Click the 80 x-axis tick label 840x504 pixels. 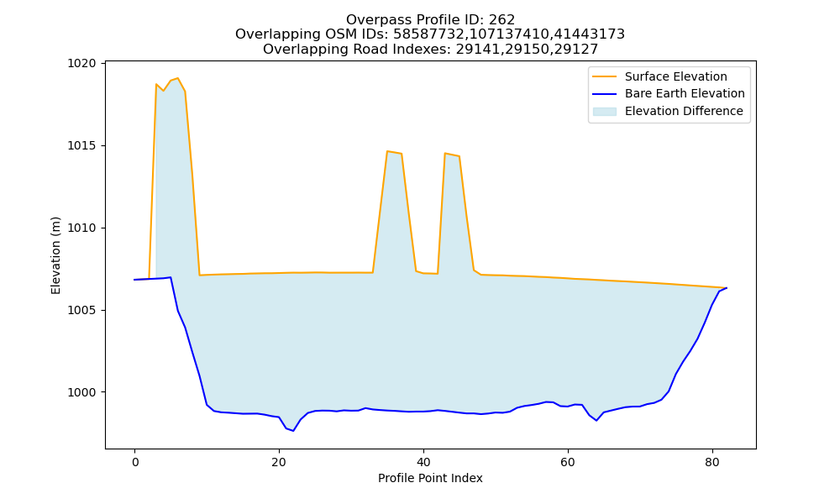pyautogui.click(x=712, y=463)
